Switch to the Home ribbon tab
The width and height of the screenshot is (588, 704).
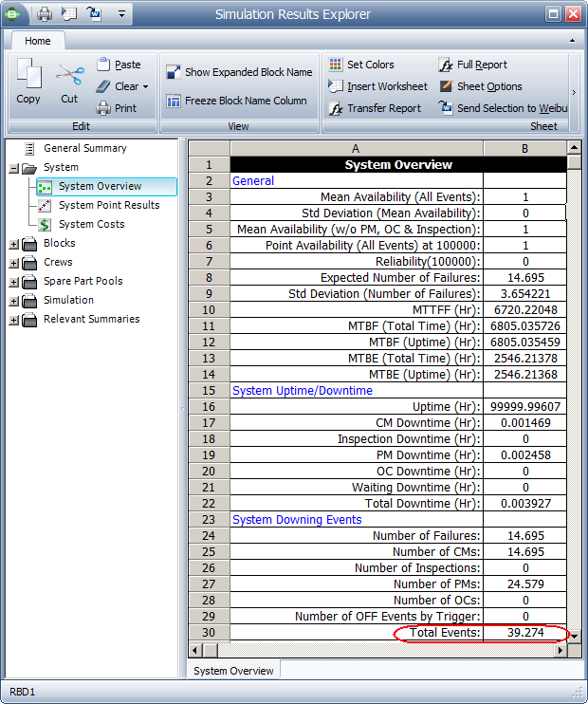click(x=38, y=41)
